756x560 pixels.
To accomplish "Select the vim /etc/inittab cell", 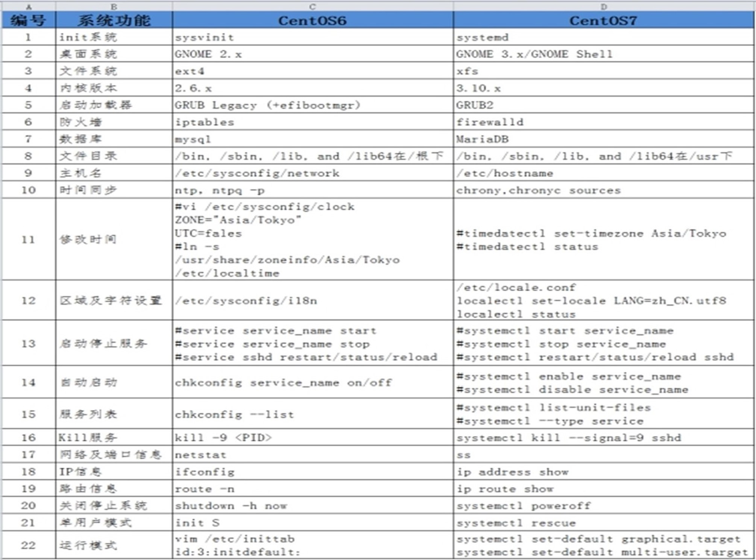I will 313,545.
